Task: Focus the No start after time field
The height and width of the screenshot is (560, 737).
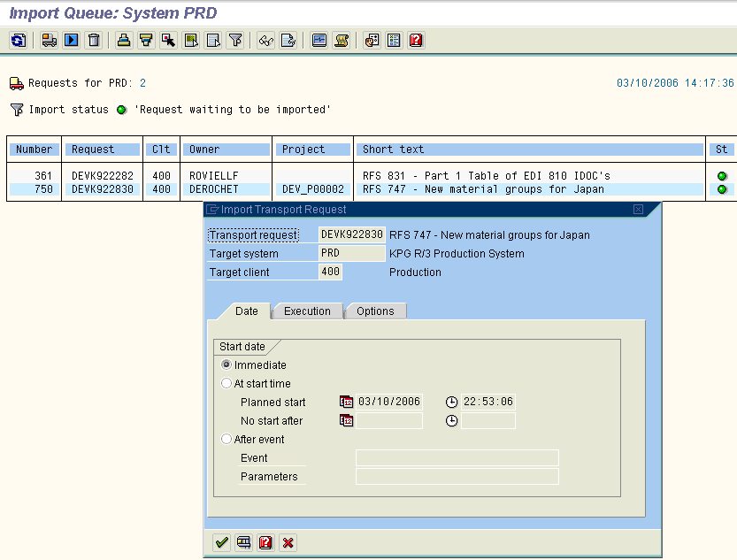Action: (487, 420)
